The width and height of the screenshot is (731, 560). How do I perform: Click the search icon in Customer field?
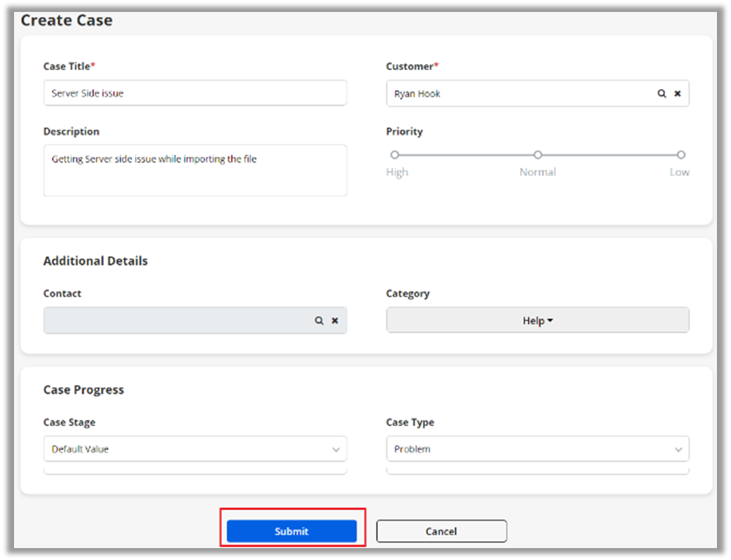point(661,93)
